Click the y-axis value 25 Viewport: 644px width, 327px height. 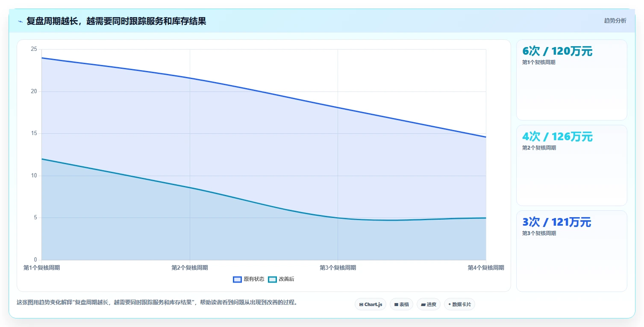pos(34,49)
